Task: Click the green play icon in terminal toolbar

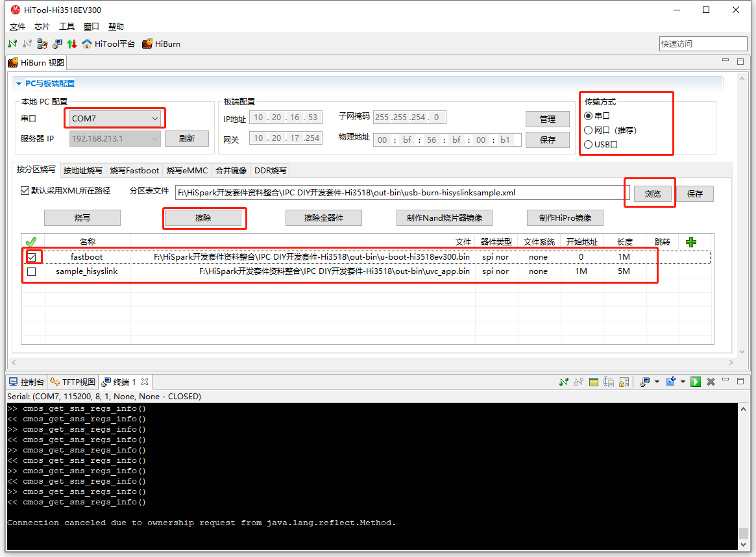Action: tap(695, 382)
